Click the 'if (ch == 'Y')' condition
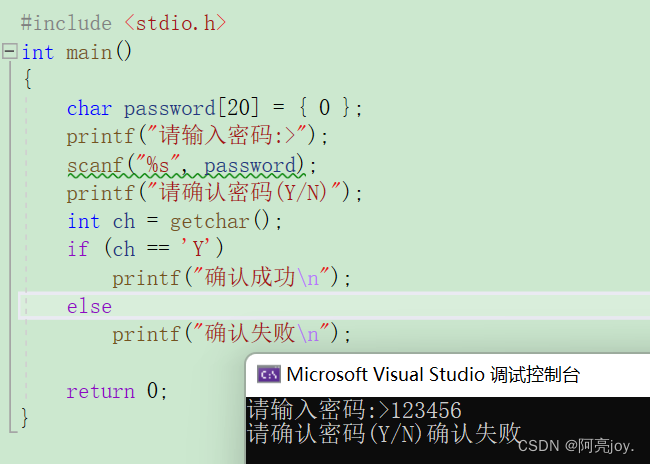 [146, 249]
